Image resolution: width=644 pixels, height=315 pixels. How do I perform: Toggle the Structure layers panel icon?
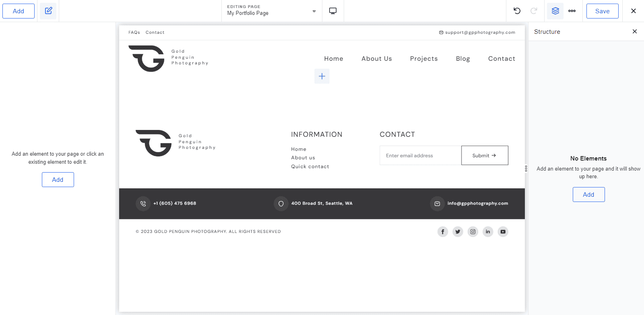[x=555, y=11]
